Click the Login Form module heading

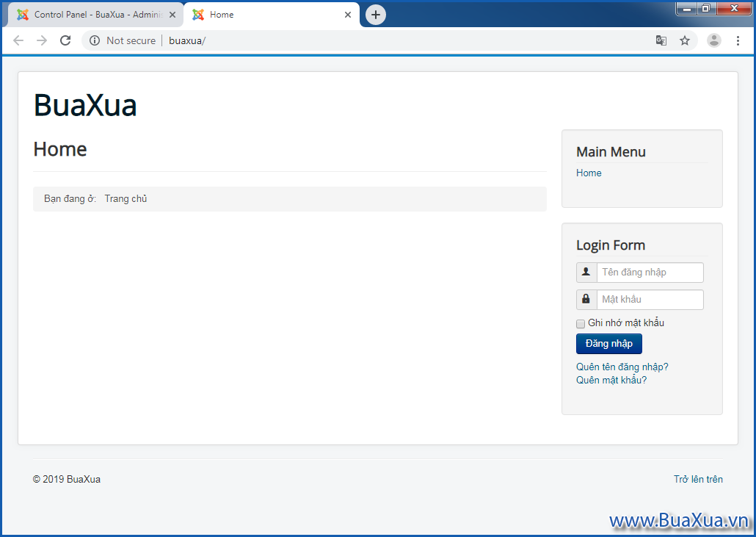[x=611, y=245]
